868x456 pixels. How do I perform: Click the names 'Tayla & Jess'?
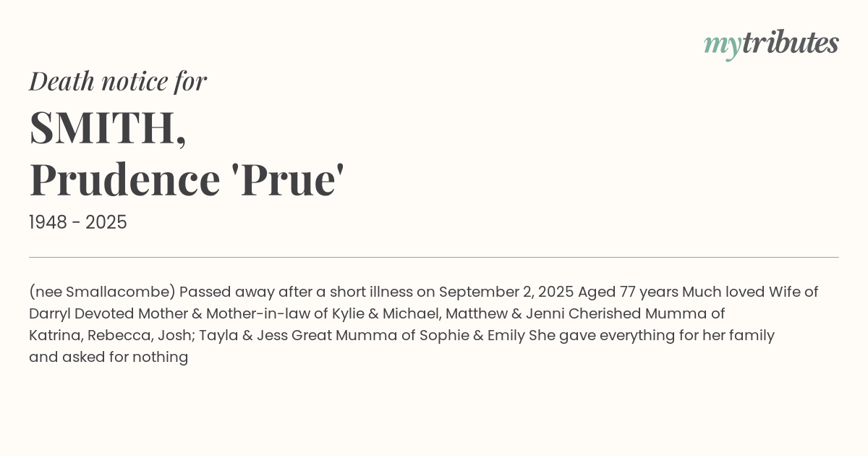244,335
